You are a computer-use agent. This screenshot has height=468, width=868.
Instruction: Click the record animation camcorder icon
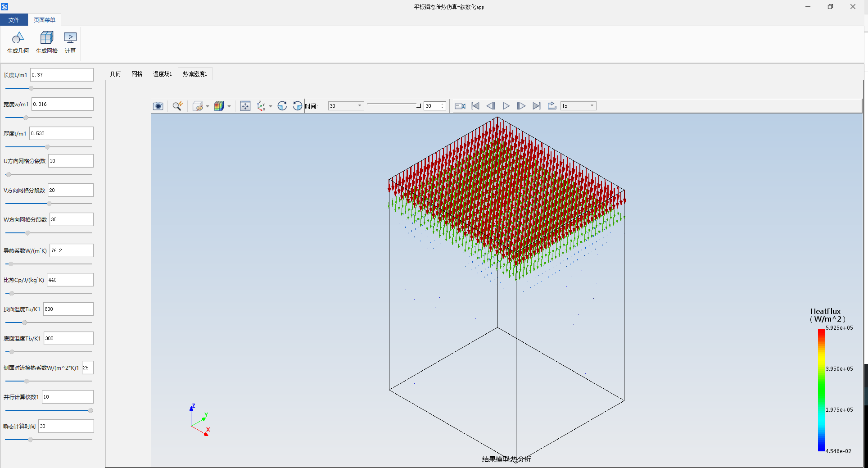pos(460,106)
